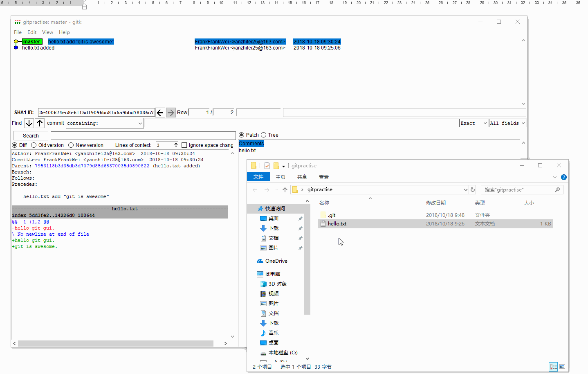The width and height of the screenshot is (588, 374).
Task: Open gitk's View menu
Action: tap(47, 32)
